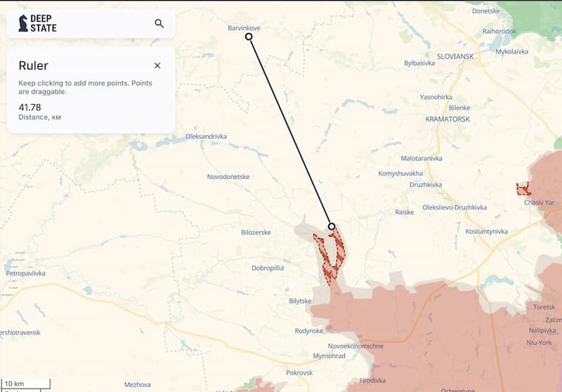Click the Hrodivka map label
This screenshot has height=392, width=562.
tap(372, 381)
